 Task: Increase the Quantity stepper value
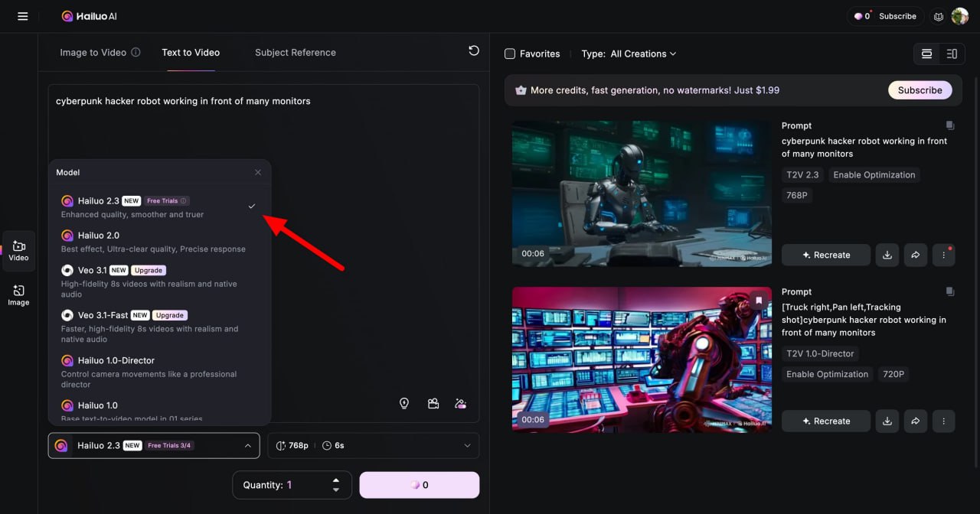coord(335,480)
